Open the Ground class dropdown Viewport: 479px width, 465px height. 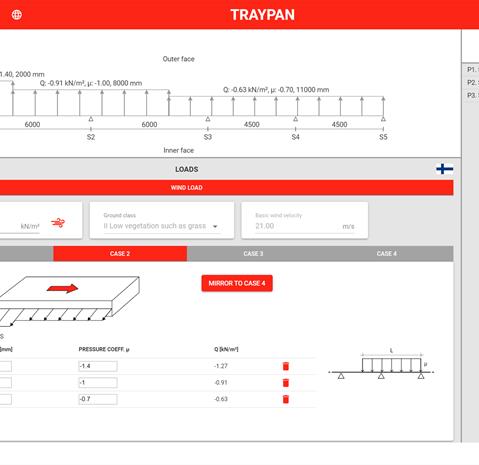click(162, 226)
